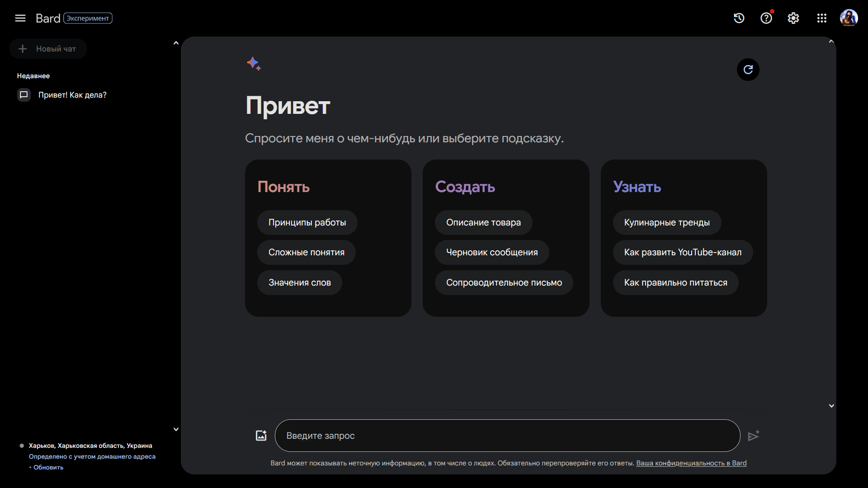Viewport: 868px width, 488px height.
Task: Open the Google apps grid
Action: [x=822, y=18]
